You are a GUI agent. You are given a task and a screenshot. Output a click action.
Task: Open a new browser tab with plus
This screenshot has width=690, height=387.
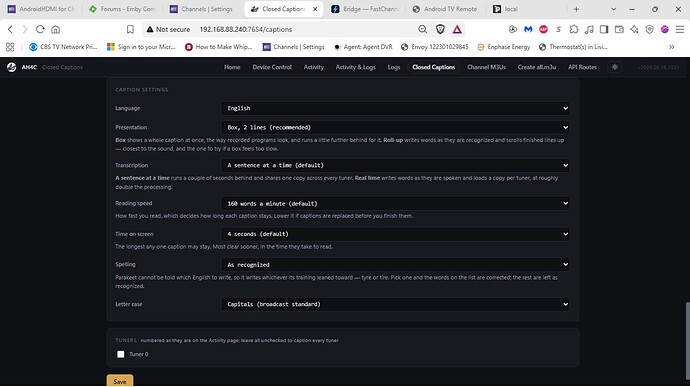[x=576, y=9]
